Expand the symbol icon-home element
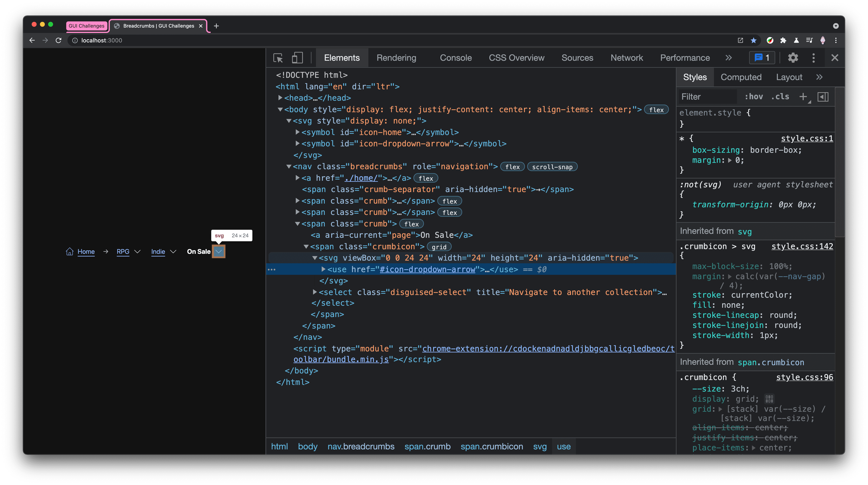 [296, 132]
